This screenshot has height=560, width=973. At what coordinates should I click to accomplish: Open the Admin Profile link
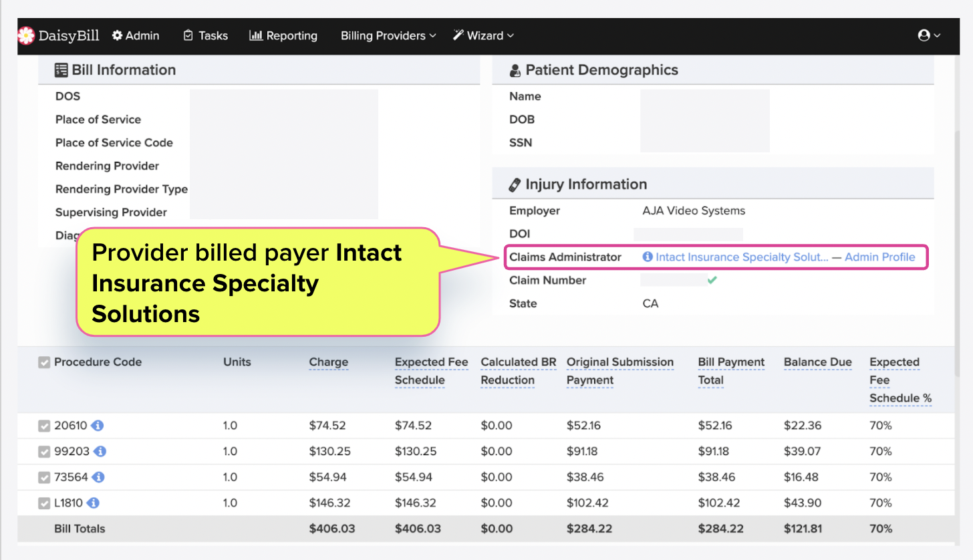coord(880,257)
